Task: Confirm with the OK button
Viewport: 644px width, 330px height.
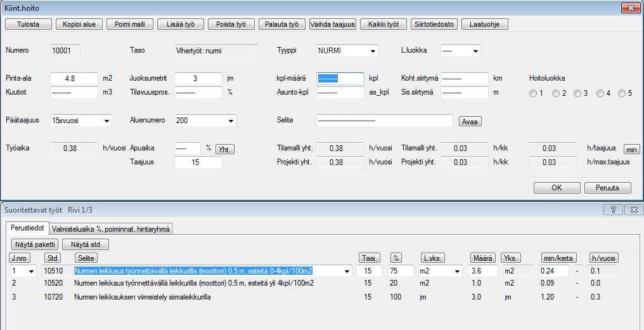Action: coord(557,188)
